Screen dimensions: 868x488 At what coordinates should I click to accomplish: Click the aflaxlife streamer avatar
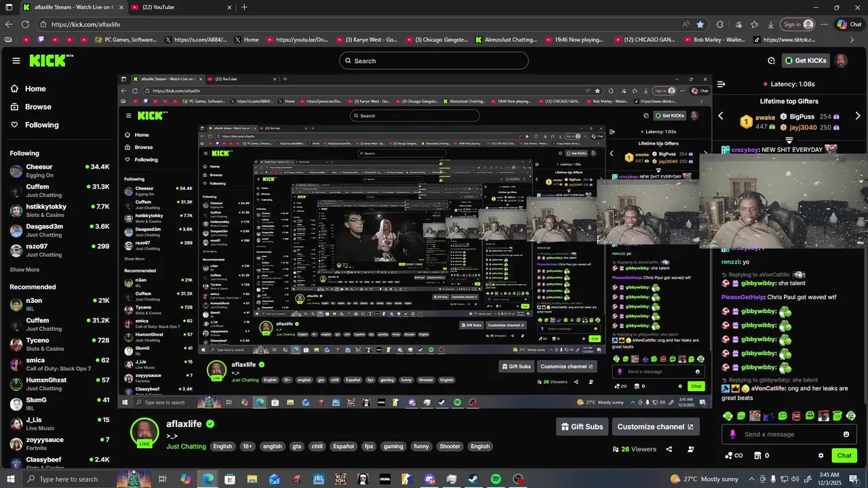(144, 432)
